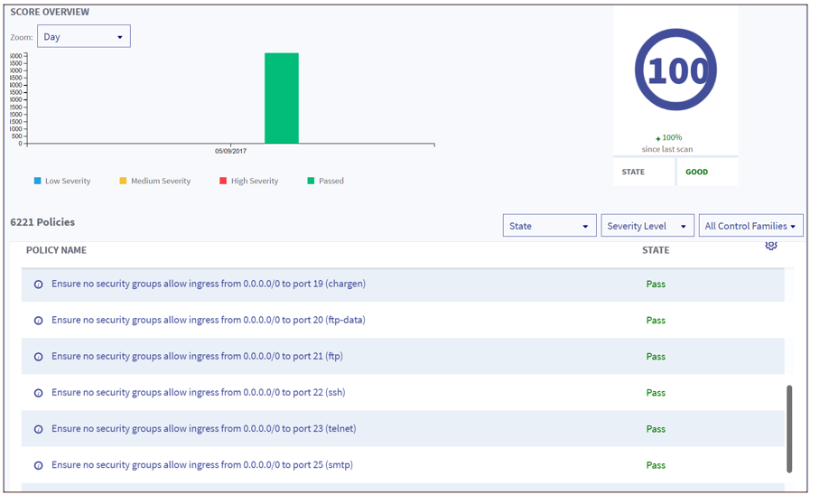
Task: Click info icon for port 25 (smtp) policy
Action: coord(38,465)
